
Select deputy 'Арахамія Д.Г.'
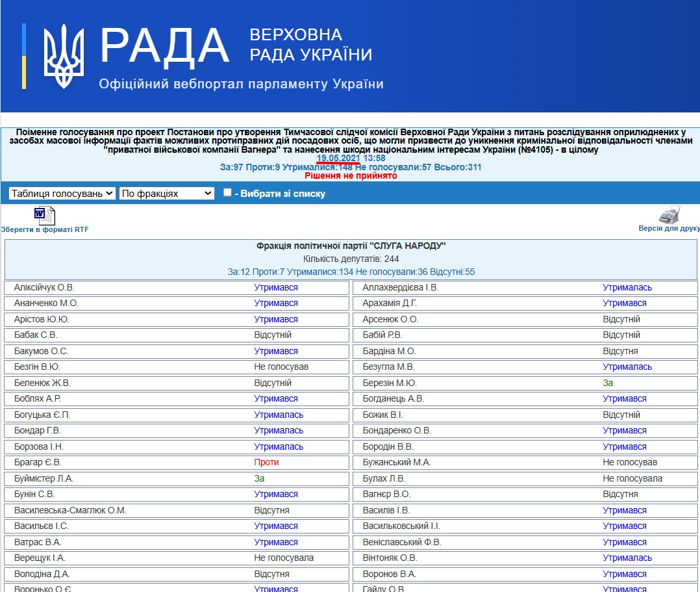(390, 303)
